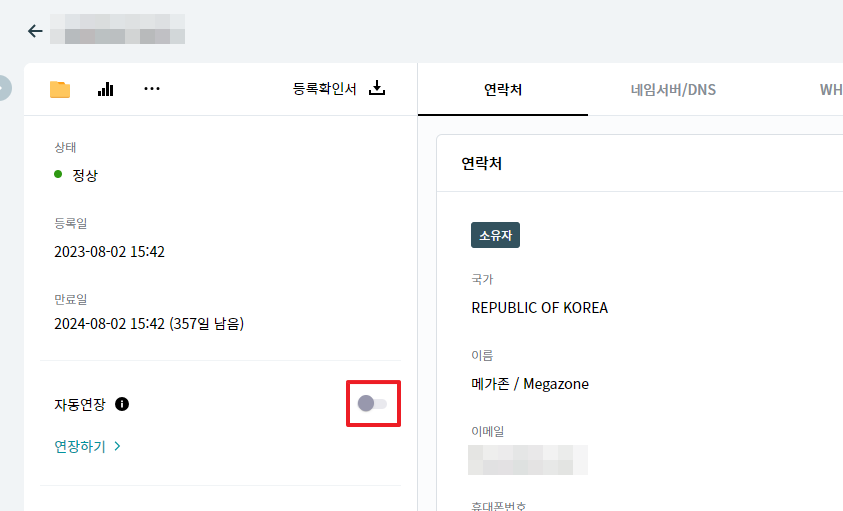Expand the side panel using the left-edge circle button
The height and width of the screenshot is (511, 843).
3,88
